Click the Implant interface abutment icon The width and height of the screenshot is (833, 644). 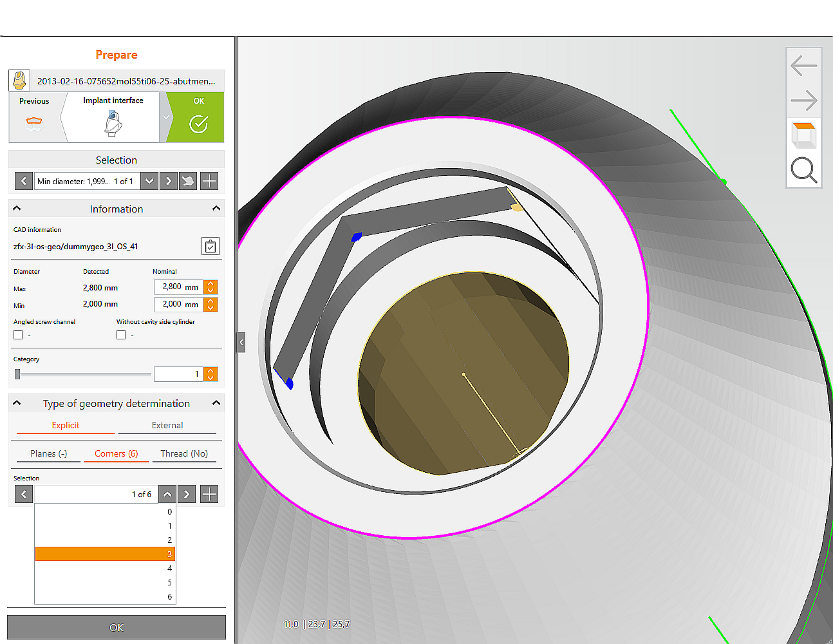click(113, 123)
